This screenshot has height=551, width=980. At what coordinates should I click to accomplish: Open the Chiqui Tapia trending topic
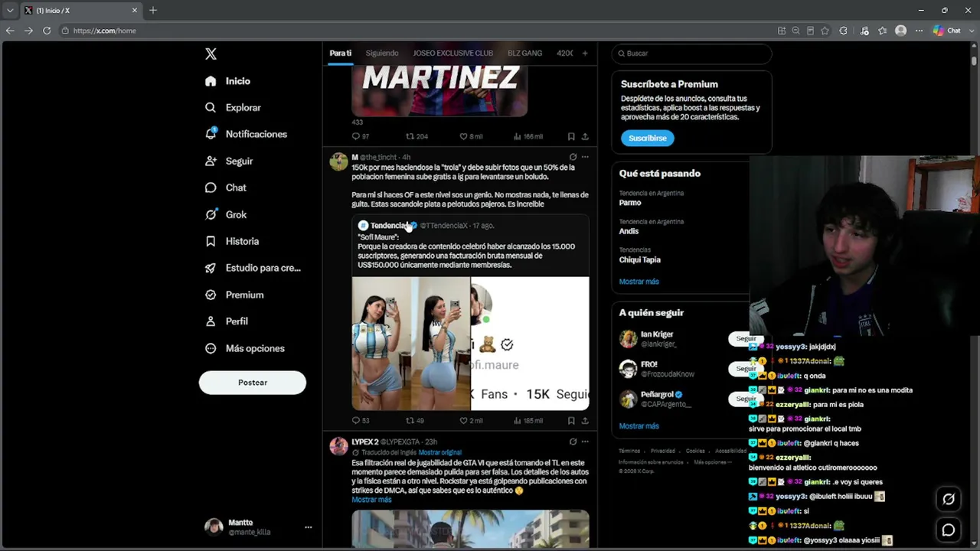(x=639, y=259)
